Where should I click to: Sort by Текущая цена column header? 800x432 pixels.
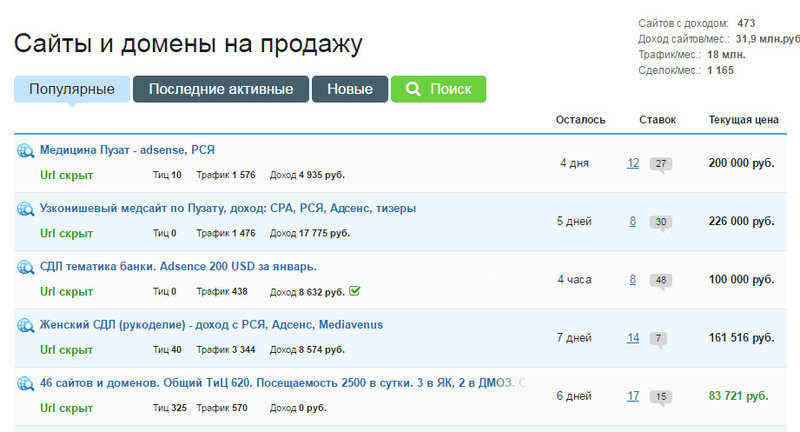(x=743, y=120)
